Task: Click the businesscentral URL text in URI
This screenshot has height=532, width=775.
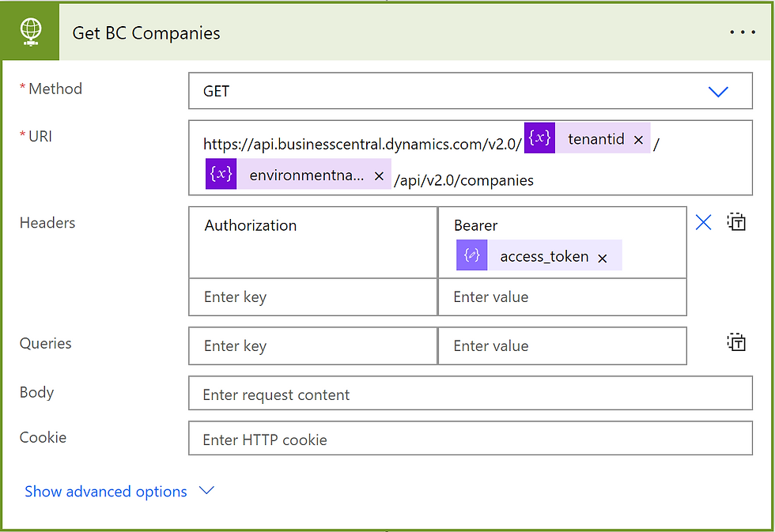Action: 362,144
